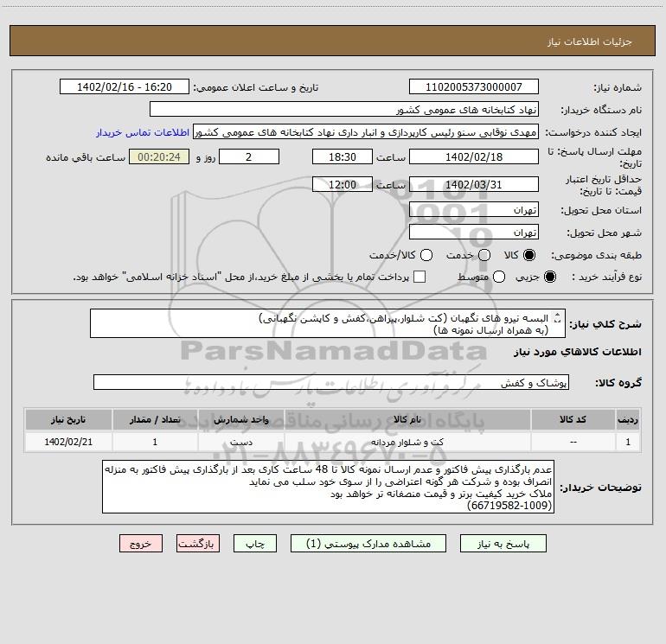Click the ردیف column header
Screen dimensions: 666x644
pyautogui.click(x=628, y=419)
